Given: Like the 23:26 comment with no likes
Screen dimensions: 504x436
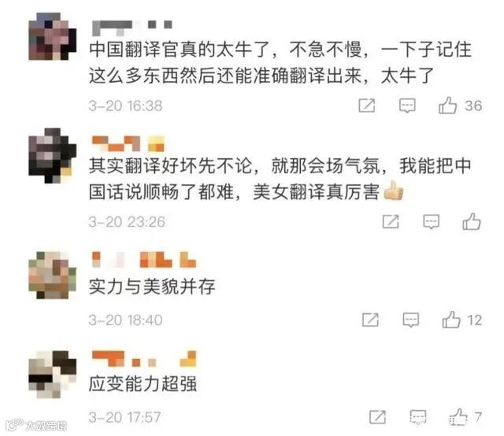Looking at the screenshot, I should point(472,221).
